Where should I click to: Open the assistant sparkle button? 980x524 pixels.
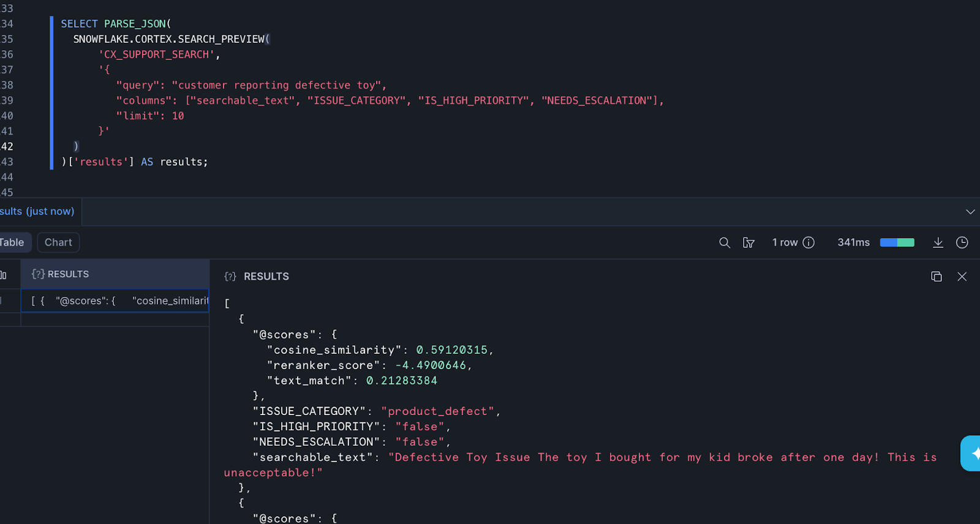click(971, 453)
